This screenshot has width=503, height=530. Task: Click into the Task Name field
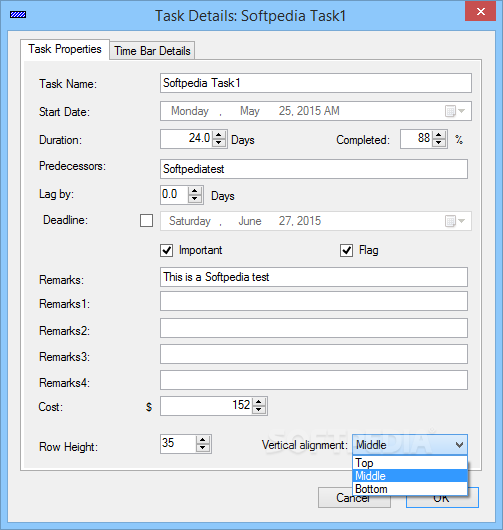click(x=316, y=83)
